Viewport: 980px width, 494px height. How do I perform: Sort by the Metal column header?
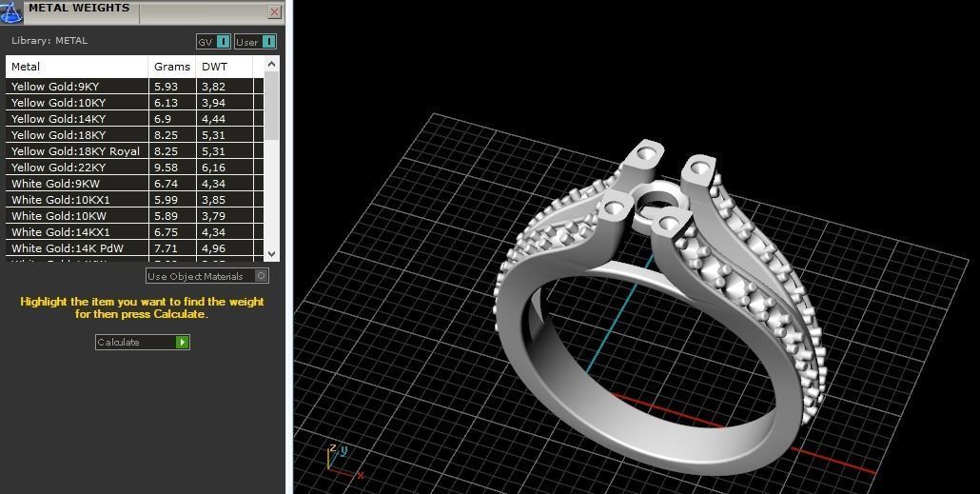tap(77, 67)
